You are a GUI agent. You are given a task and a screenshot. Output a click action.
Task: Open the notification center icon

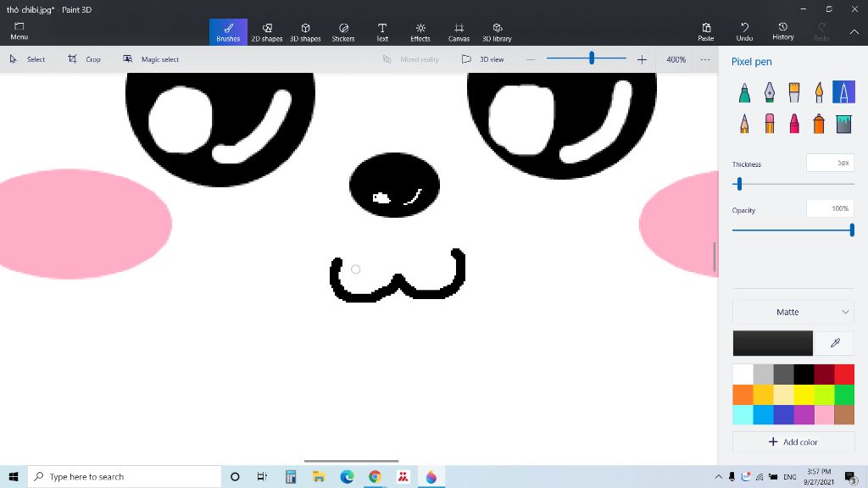[851, 476]
